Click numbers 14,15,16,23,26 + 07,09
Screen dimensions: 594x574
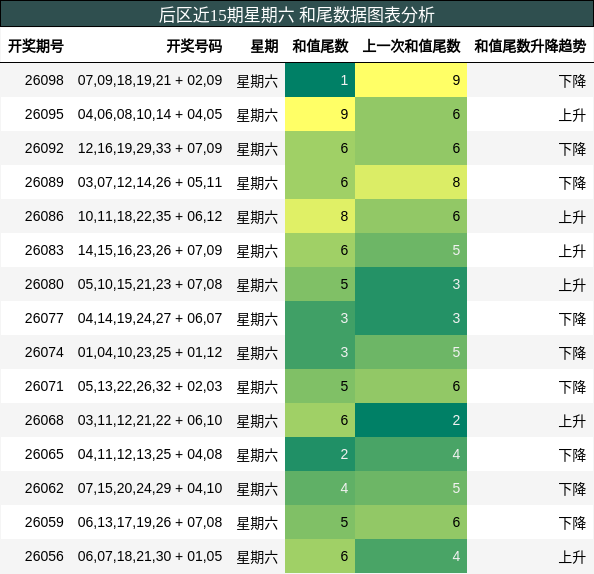click(150, 250)
